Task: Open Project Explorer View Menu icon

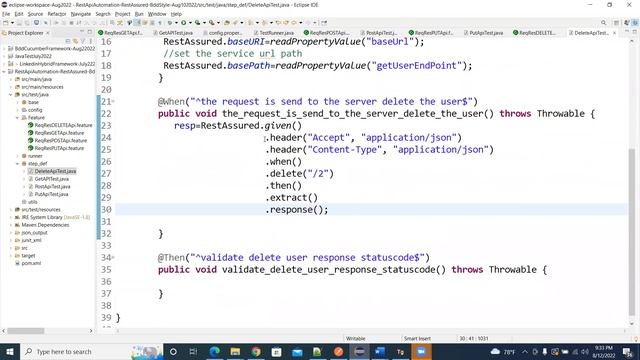Action: (x=90, y=41)
